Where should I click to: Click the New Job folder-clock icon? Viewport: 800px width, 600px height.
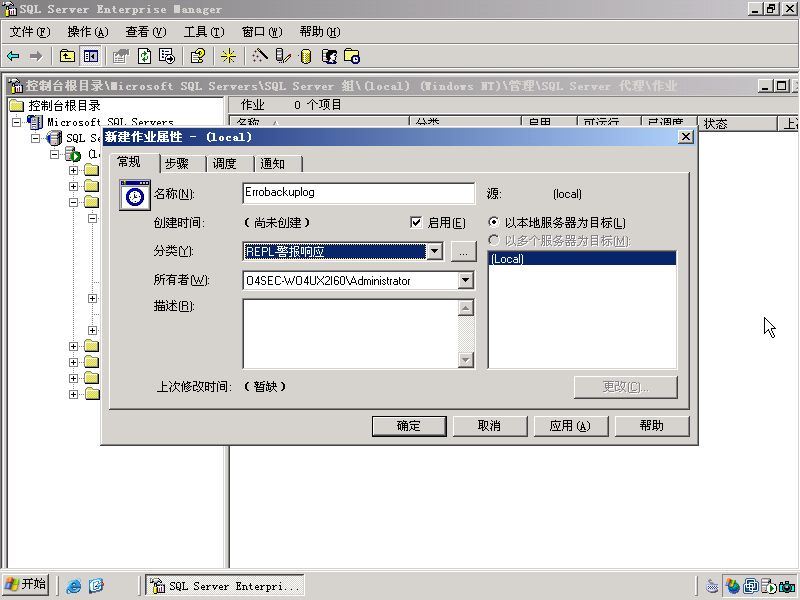[x=352, y=56]
